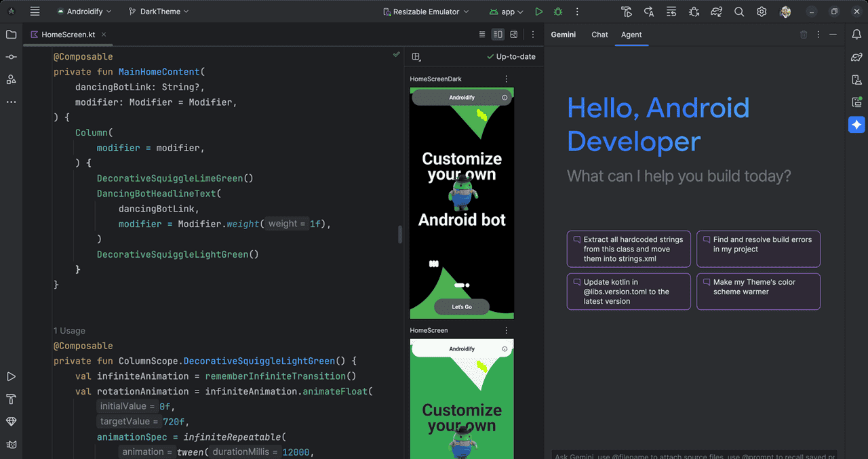Image resolution: width=868 pixels, height=459 pixels.
Task: Toggle the Gemini tool window button
Action: point(856,125)
